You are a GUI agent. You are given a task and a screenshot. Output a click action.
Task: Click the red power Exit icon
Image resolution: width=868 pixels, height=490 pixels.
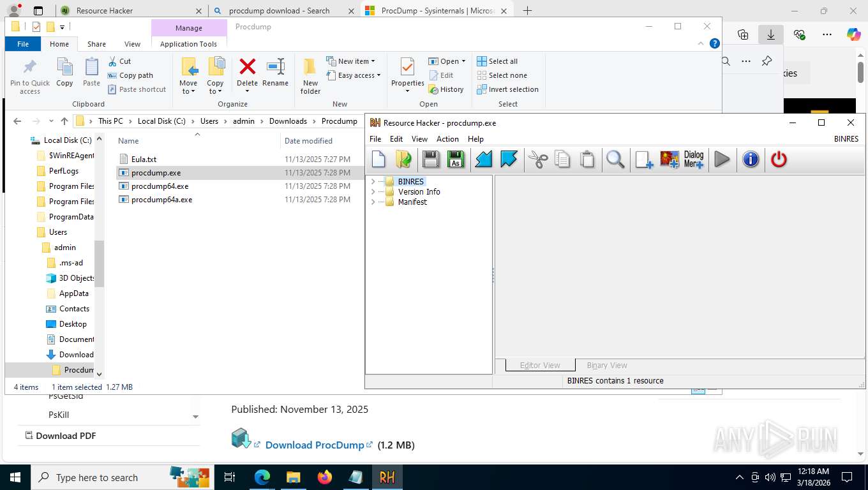[x=779, y=160]
